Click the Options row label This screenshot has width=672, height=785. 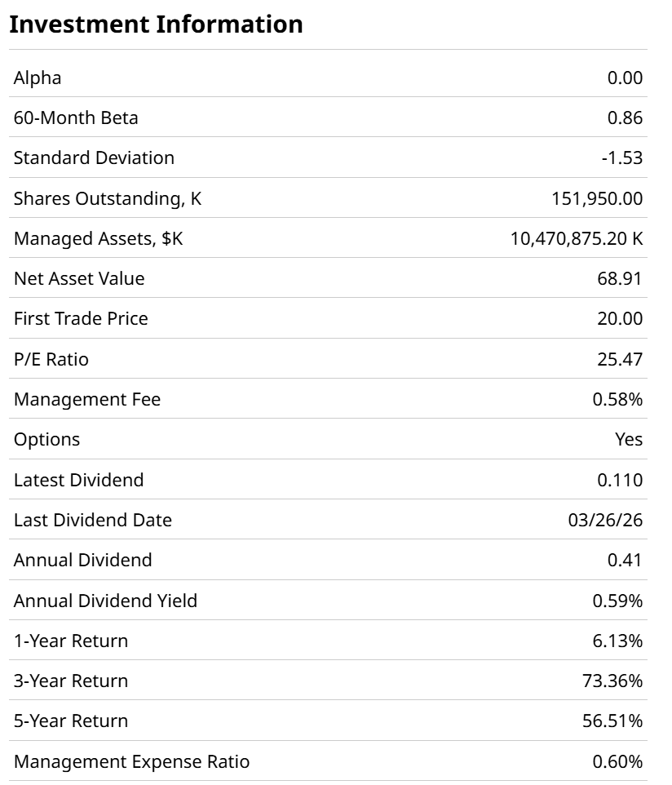[47, 439]
